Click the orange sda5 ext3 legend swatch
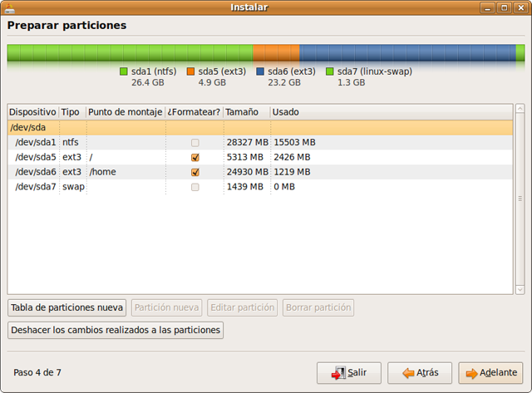 pos(190,72)
